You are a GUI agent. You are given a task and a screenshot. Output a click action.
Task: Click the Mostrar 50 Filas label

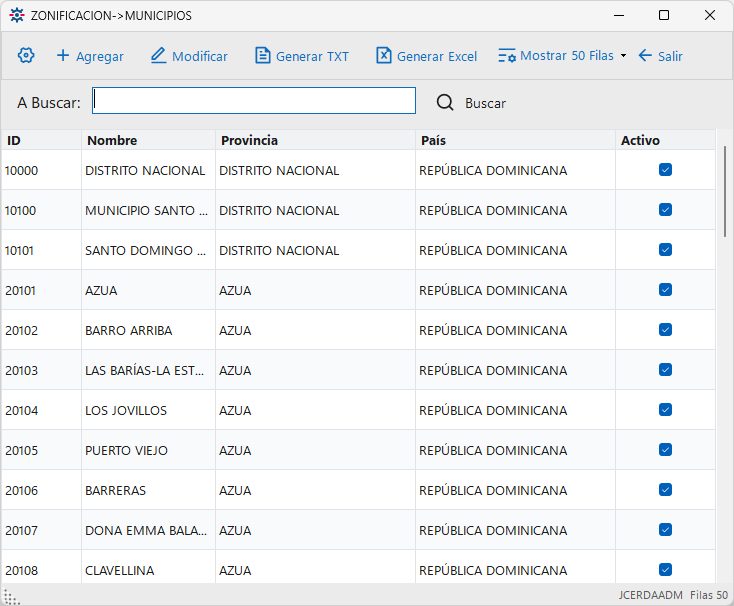point(567,56)
